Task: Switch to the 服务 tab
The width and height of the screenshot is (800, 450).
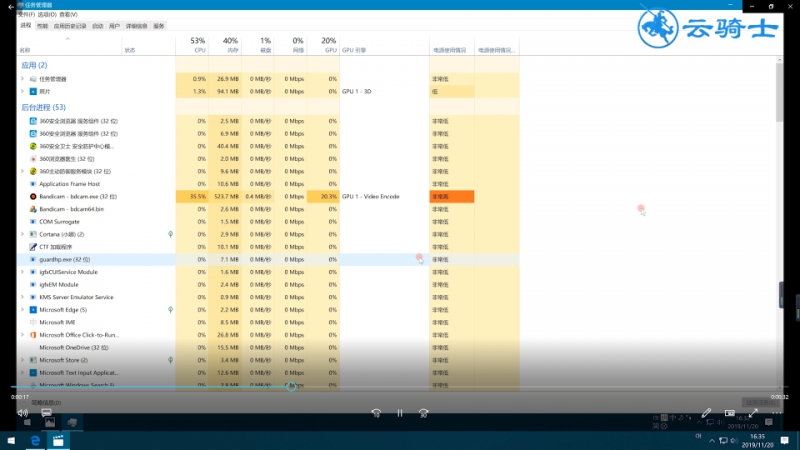Action: tap(159, 26)
